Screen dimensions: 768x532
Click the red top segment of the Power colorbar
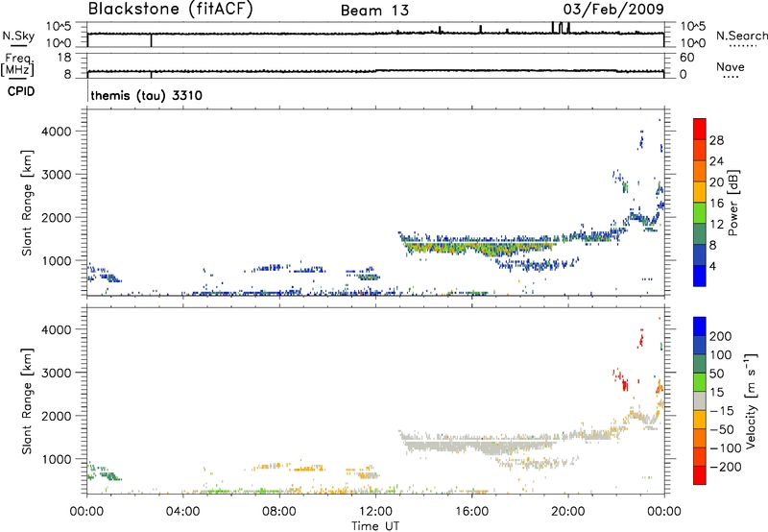point(700,129)
